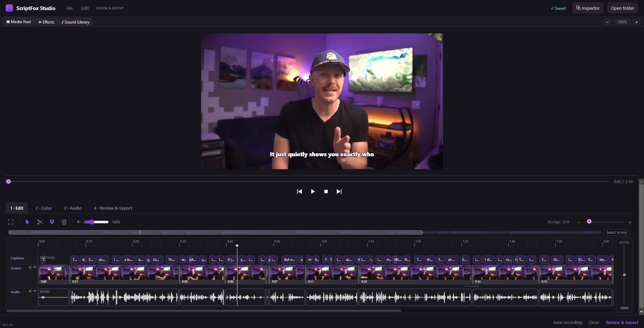Select the 0:11 screen clip
The height and width of the screenshot is (328, 644).
point(332,274)
